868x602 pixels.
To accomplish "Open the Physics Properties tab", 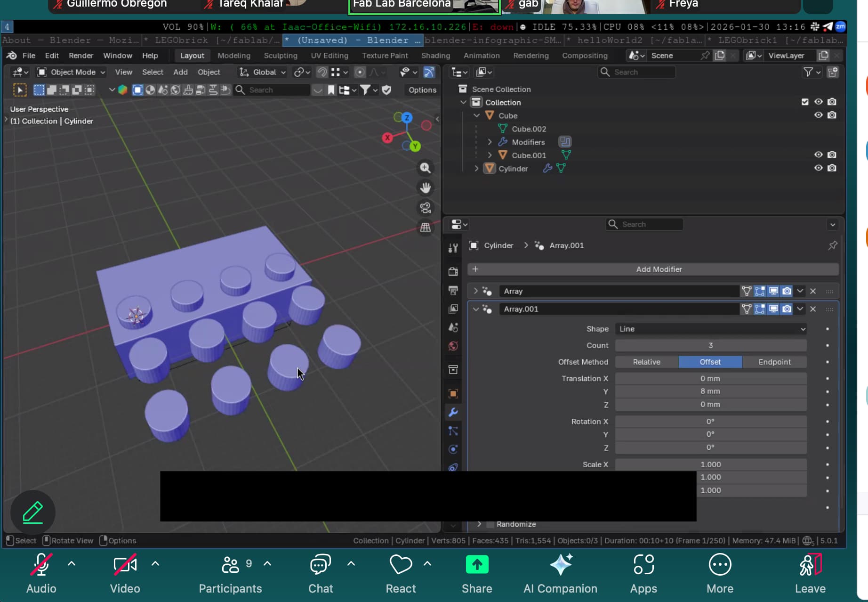I will coord(453,449).
